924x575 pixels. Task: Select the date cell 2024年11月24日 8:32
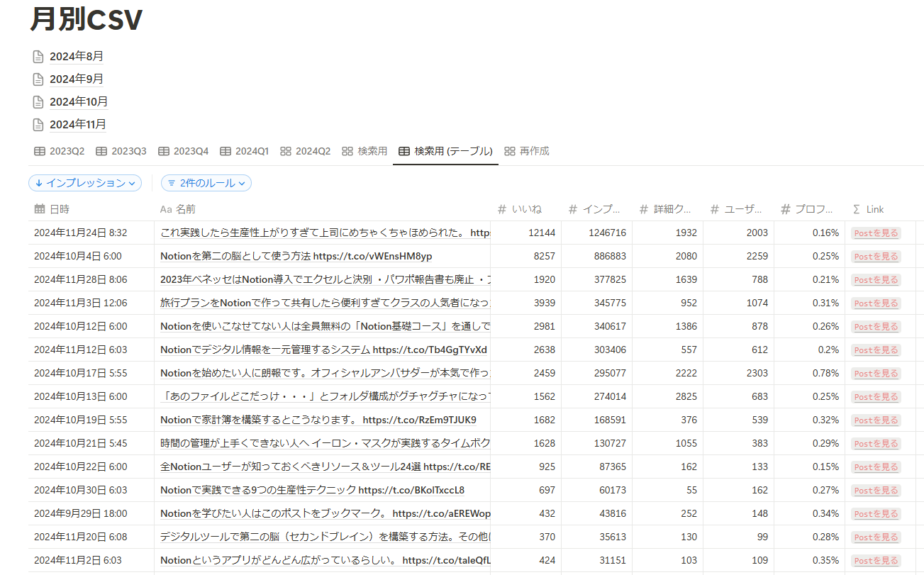point(91,233)
